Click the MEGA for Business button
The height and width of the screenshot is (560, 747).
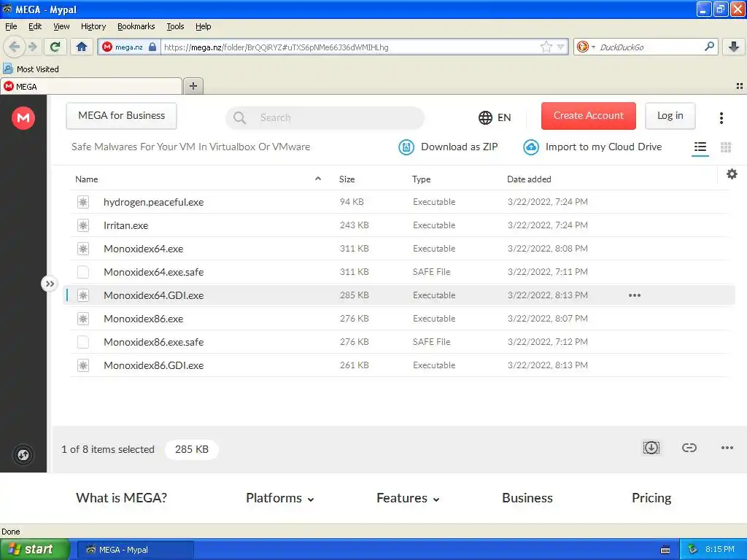point(122,116)
